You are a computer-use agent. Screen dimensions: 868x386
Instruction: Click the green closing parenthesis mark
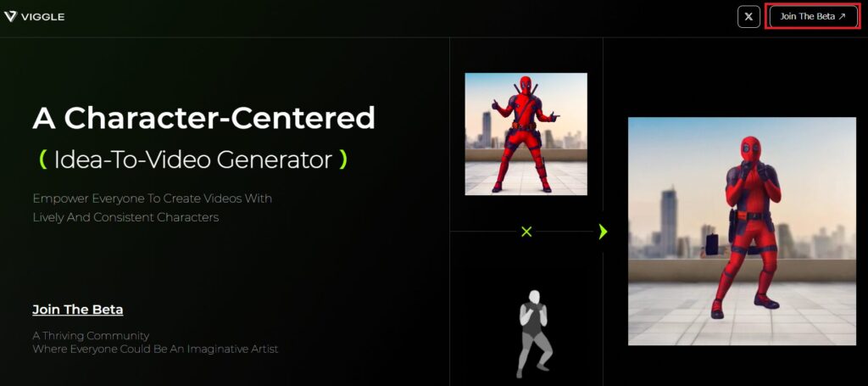pos(343,160)
